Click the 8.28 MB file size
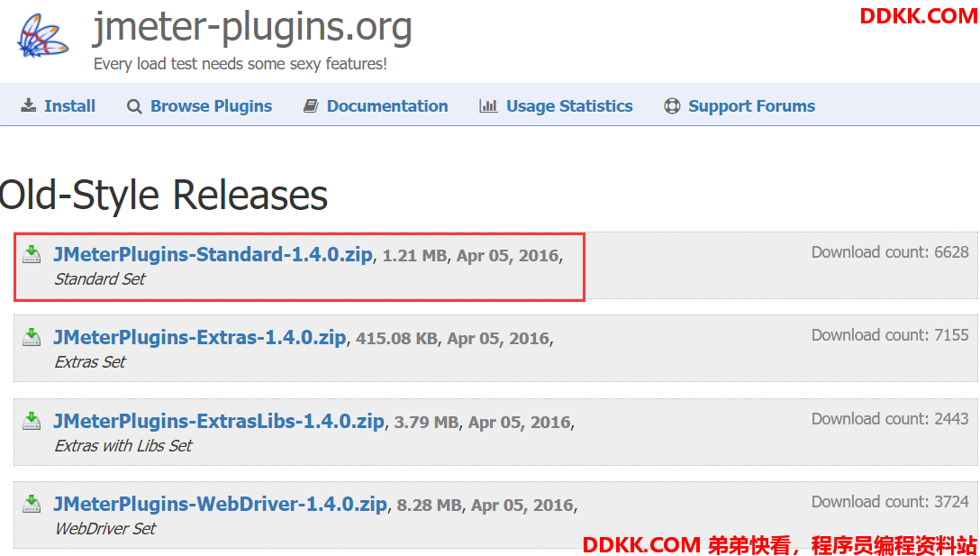980x556 pixels. click(430, 506)
